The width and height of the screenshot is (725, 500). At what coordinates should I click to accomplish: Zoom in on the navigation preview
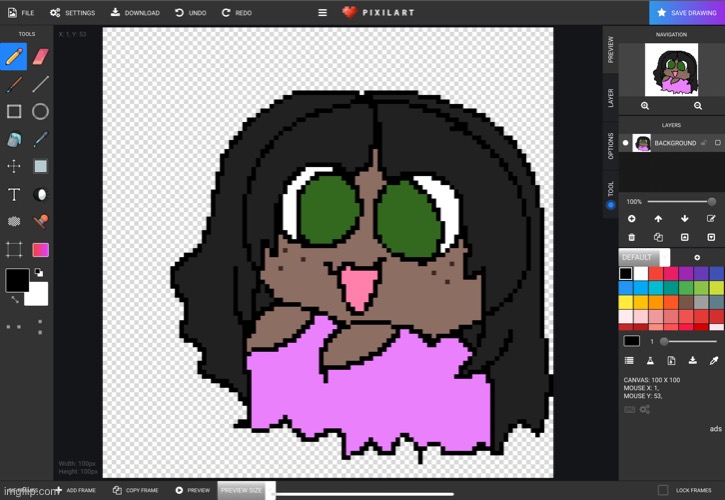[x=645, y=106]
